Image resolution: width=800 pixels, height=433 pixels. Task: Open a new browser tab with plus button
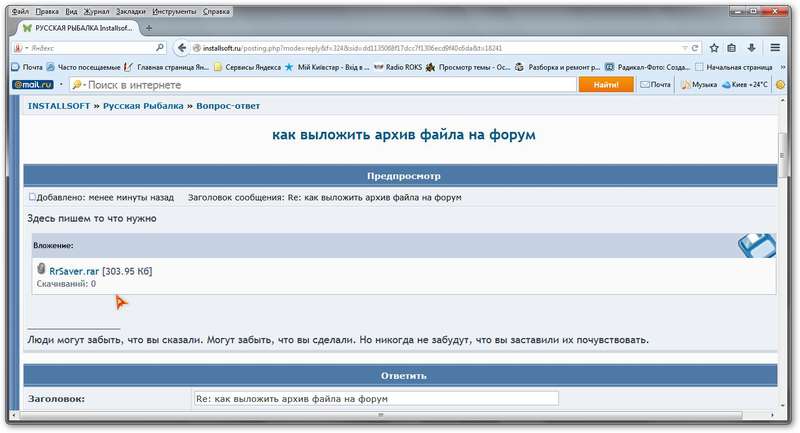[149, 28]
